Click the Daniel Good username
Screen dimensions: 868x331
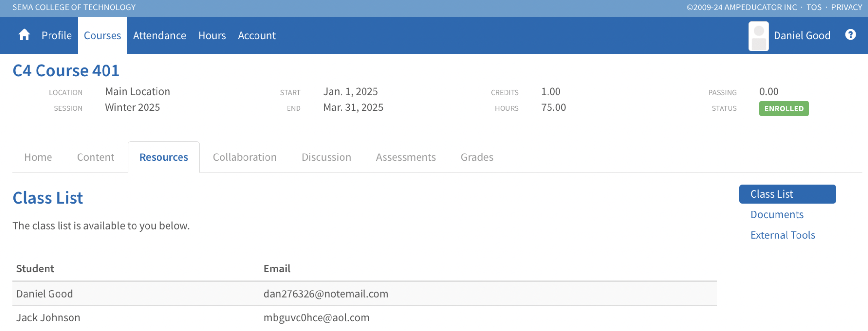[802, 35]
